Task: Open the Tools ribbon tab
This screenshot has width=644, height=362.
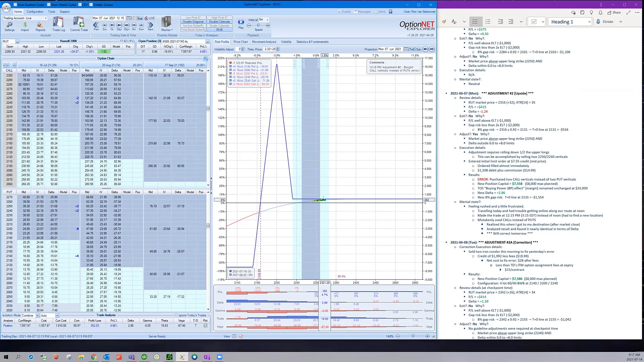Action: (51, 12)
